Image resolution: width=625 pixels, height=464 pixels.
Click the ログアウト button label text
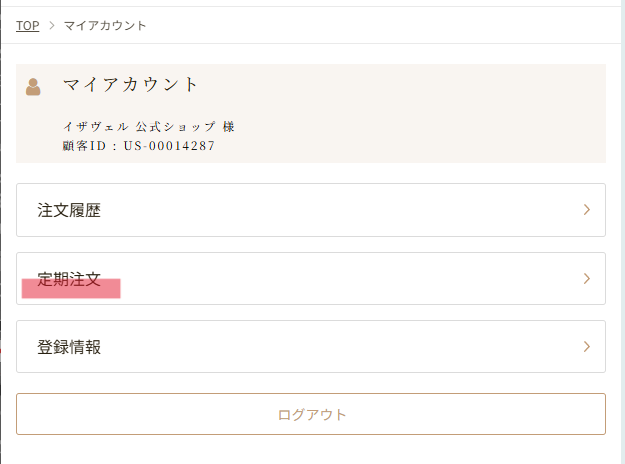click(311, 414)
